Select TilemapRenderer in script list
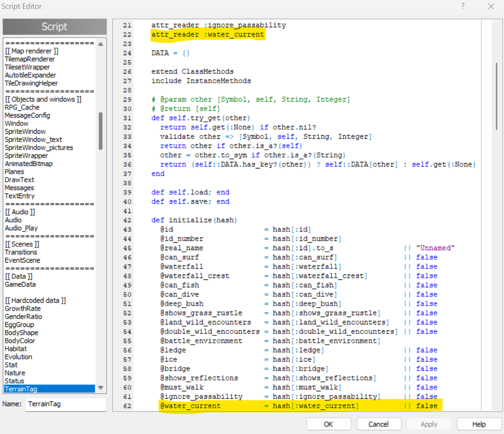This screenshot has height=434, width=504. coord(30,59)
